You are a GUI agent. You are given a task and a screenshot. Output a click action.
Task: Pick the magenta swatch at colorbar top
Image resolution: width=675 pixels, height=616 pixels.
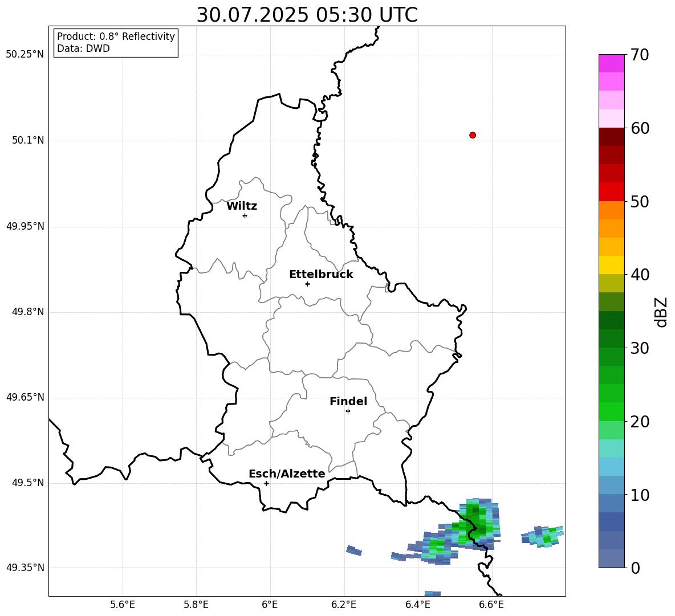[611, 64]
